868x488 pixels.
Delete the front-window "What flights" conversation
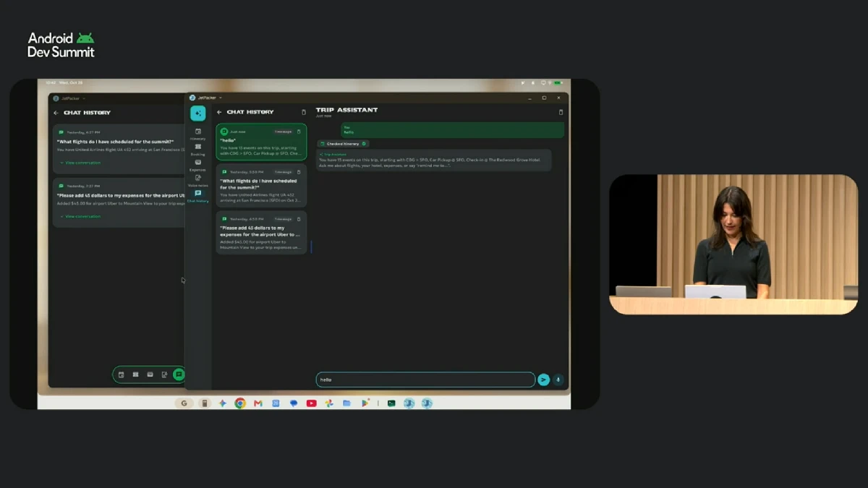coord(299,172)
